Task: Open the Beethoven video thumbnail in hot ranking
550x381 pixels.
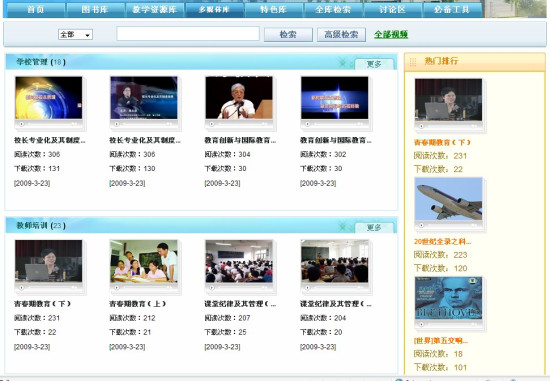Action: click(x=448, y=298)
